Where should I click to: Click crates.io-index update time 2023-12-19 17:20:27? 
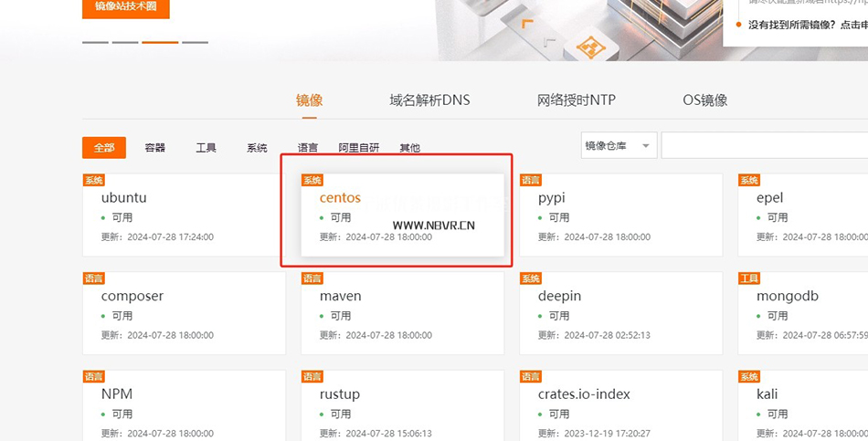(608, 434)
